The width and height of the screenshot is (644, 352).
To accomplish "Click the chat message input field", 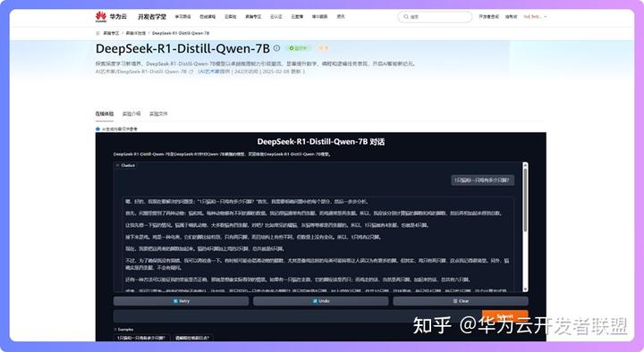I will tap(297, 316).
